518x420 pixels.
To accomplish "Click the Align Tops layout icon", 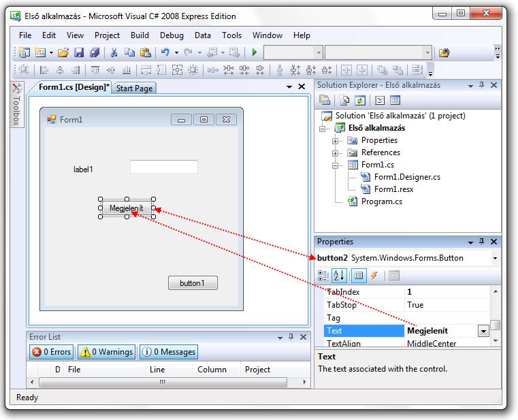I will click(95, 70).
